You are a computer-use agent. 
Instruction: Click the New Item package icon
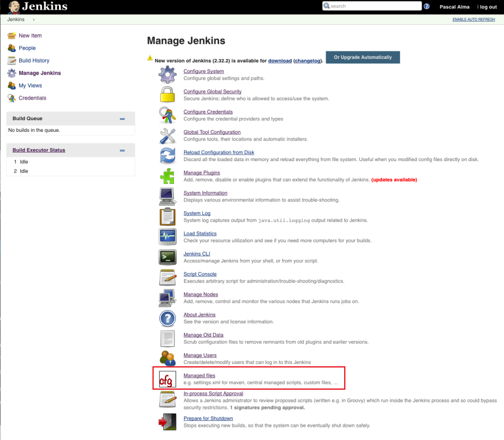click(x=12, y=36)
